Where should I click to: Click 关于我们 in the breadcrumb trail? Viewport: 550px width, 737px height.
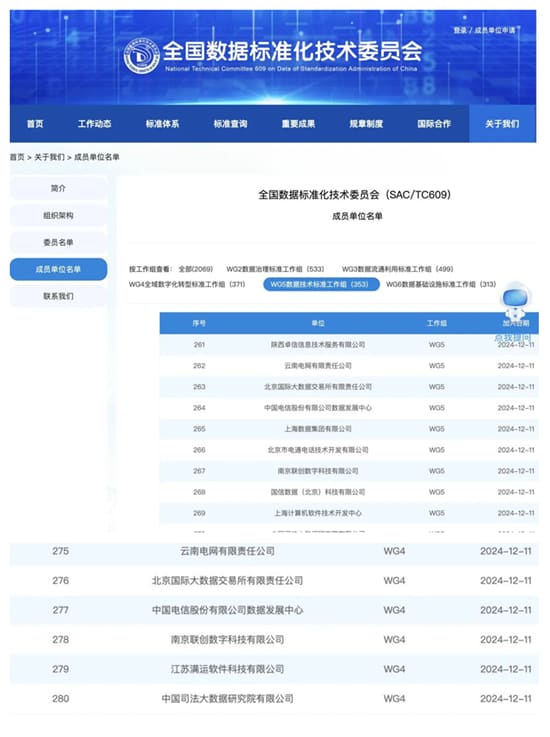coord(49,157)
